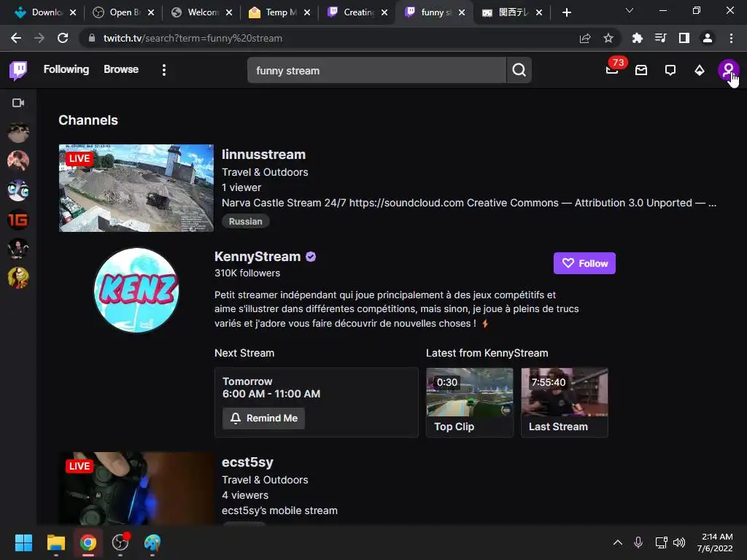Viewport: 747px width, 560px height.
Task: Go back to previous page
Action: point(16,38)
